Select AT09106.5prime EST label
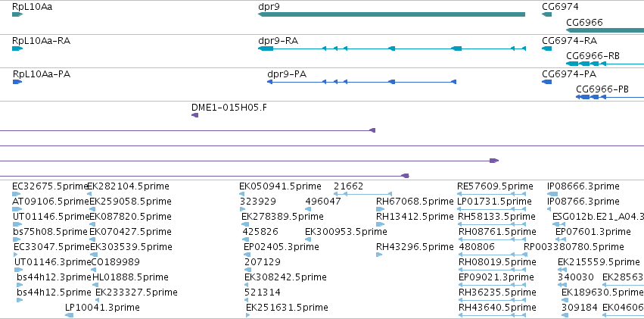 (51, 202)
